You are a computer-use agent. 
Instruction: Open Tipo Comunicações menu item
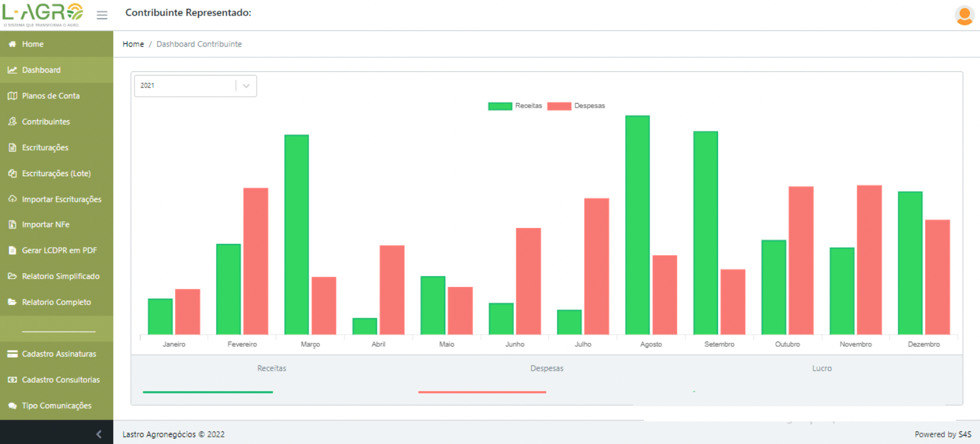coord(57,405)
